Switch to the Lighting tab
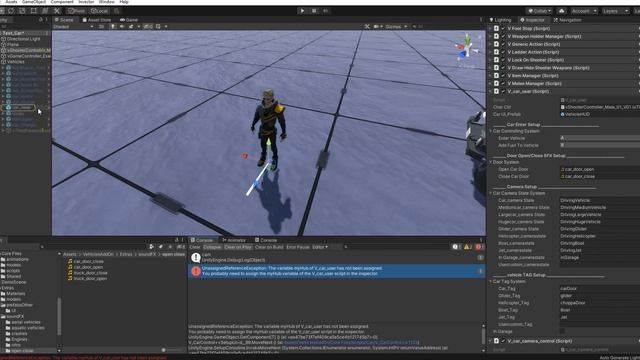This screenshot has width=640, height=360. pos(500,20)
